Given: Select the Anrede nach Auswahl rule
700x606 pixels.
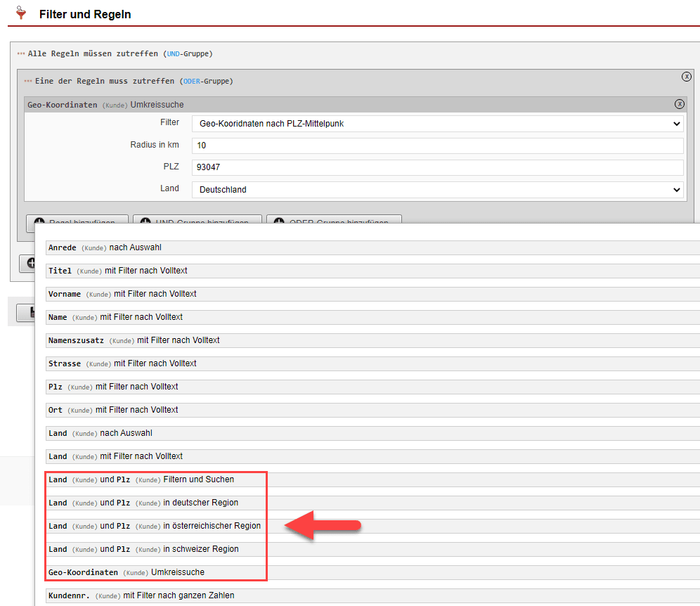Looking at the screenshot, I should 105,247.
